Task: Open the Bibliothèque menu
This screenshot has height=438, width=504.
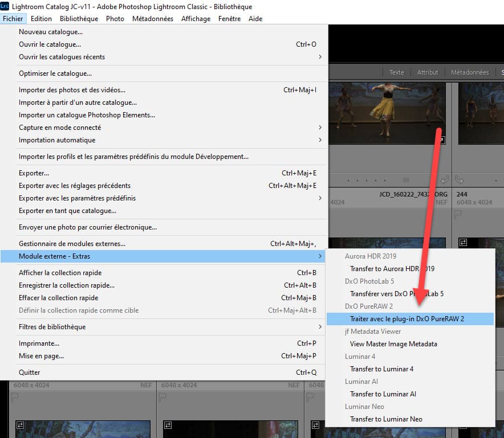Action: coord(79,19)
